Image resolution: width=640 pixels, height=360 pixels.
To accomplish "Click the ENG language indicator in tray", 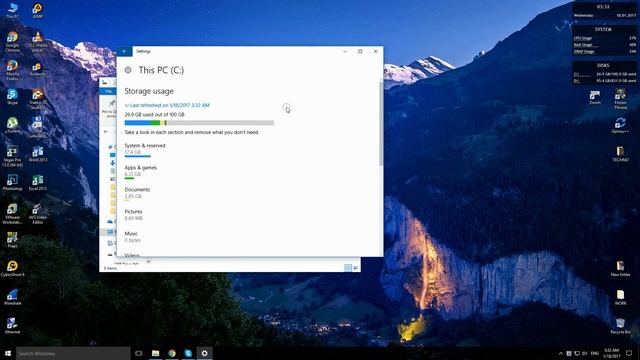I will coord(595,353).
